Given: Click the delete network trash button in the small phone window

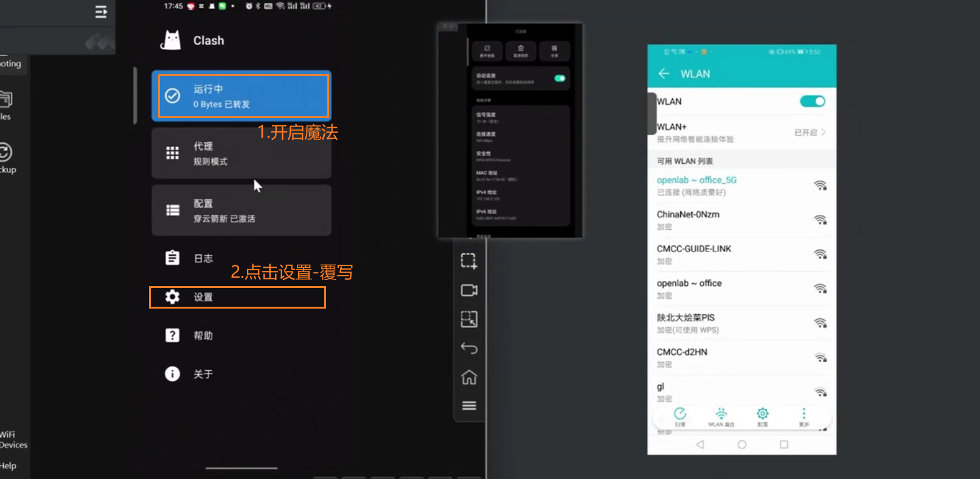Looking at the screenshot, I should click(521, 51).
